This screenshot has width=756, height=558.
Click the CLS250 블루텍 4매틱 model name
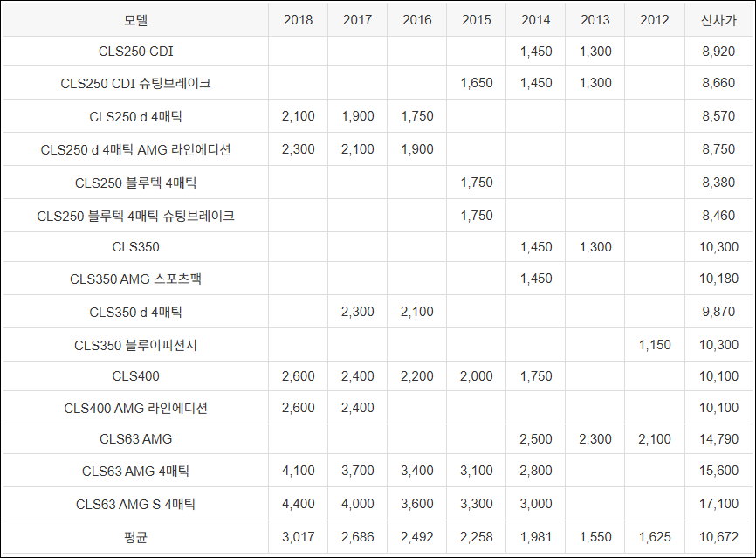tap(135, 183)
